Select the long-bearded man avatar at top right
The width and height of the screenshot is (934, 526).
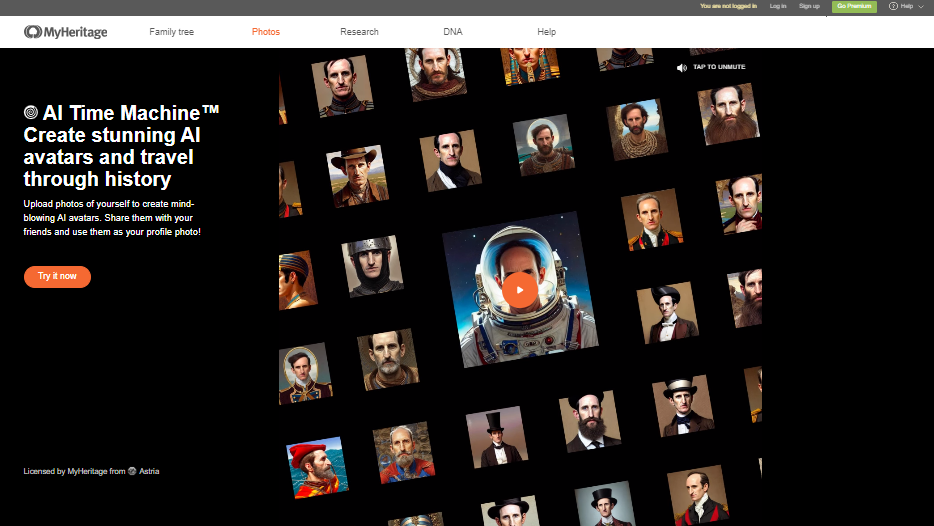[x=728, y=114]
